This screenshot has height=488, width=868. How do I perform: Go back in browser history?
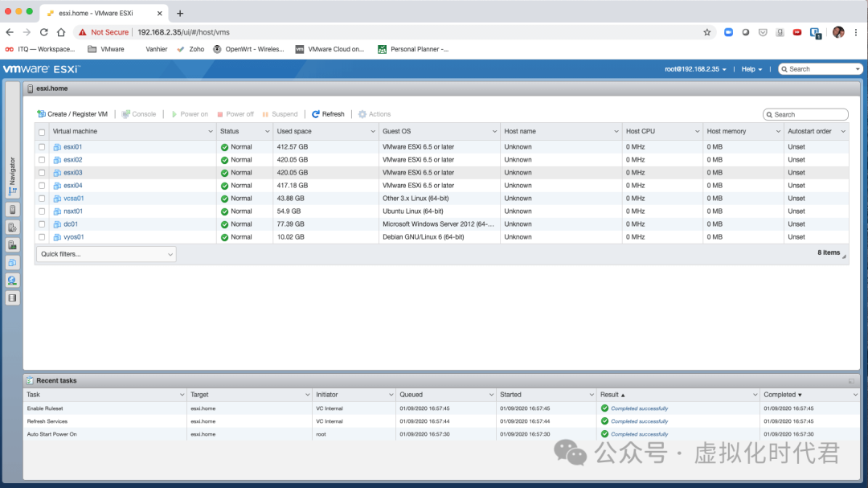tap(10, 32)
